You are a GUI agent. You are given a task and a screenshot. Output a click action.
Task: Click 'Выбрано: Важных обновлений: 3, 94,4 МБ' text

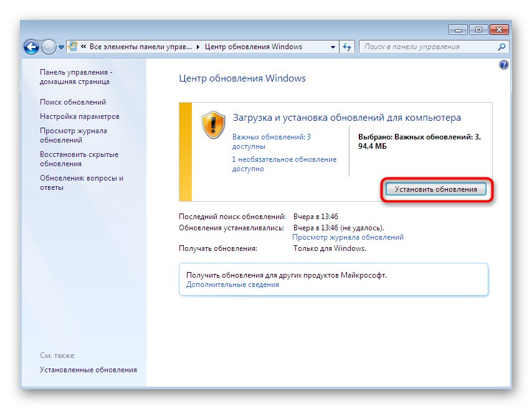click(x=419, y=141)
